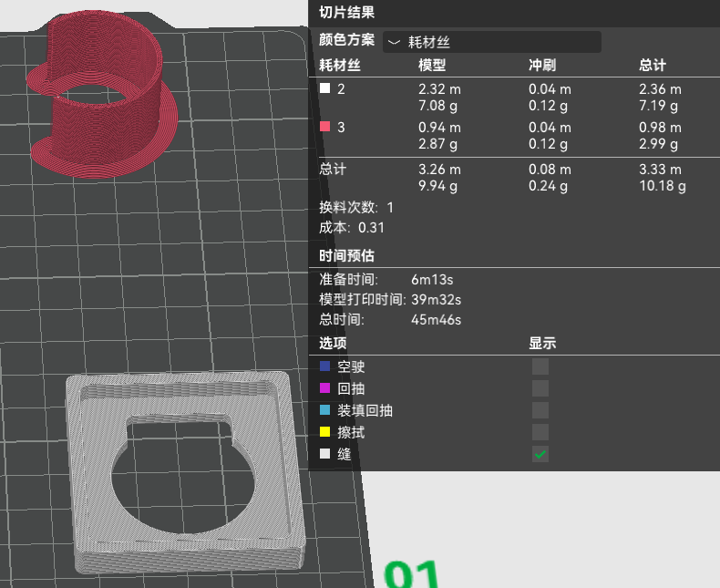
Task: Click the 换料次数: 1 line
Action: pos(356,208)
